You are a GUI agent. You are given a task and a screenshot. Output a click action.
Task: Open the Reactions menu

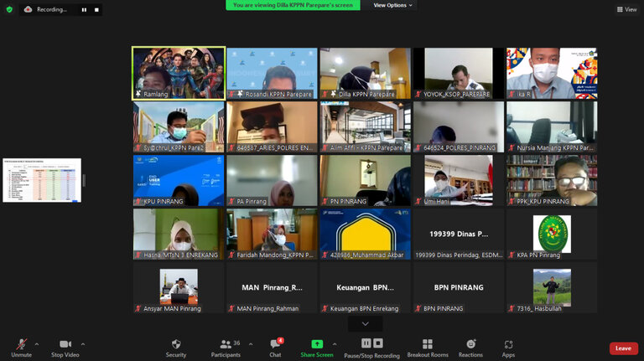click(470, 347)
